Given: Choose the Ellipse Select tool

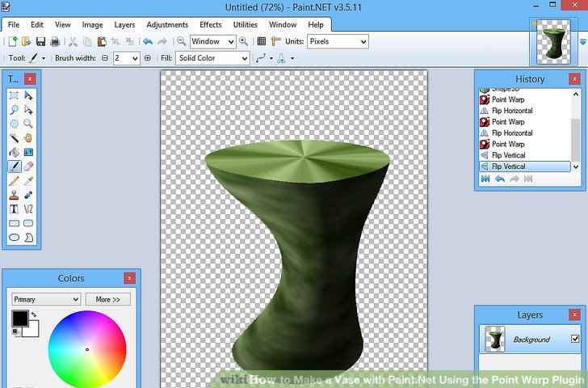Looking at the screenshot, I should 15,124.
